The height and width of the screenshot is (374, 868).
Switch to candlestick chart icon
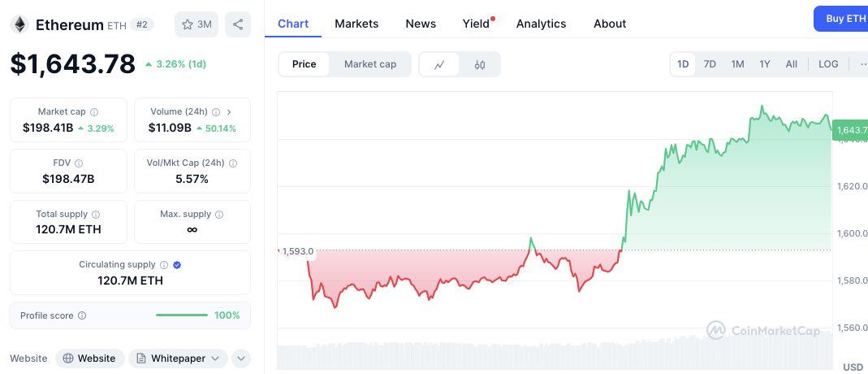(480, 64)
